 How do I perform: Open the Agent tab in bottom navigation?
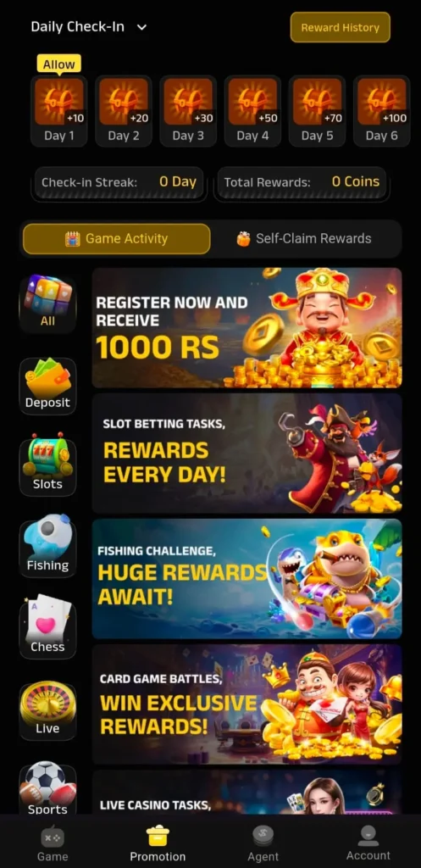tap(263, 845)
